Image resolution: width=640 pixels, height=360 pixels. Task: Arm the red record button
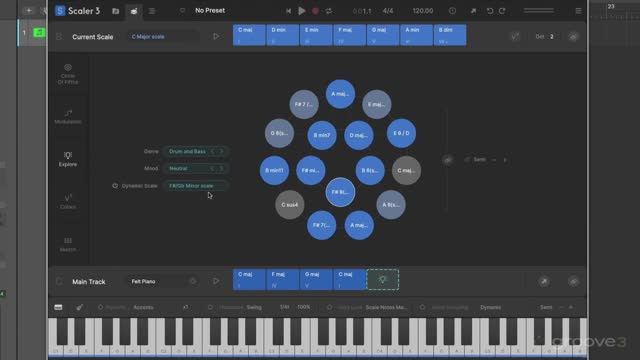coord(315,11)
